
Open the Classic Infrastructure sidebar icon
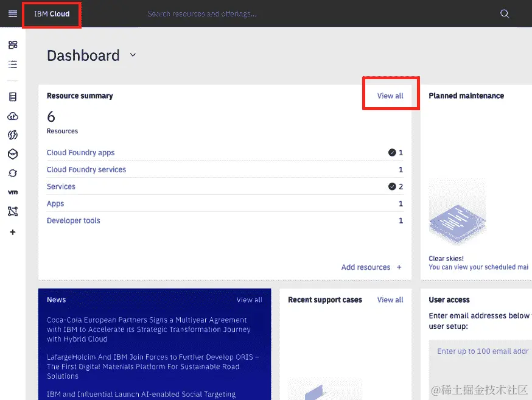[x=13, y=97]
